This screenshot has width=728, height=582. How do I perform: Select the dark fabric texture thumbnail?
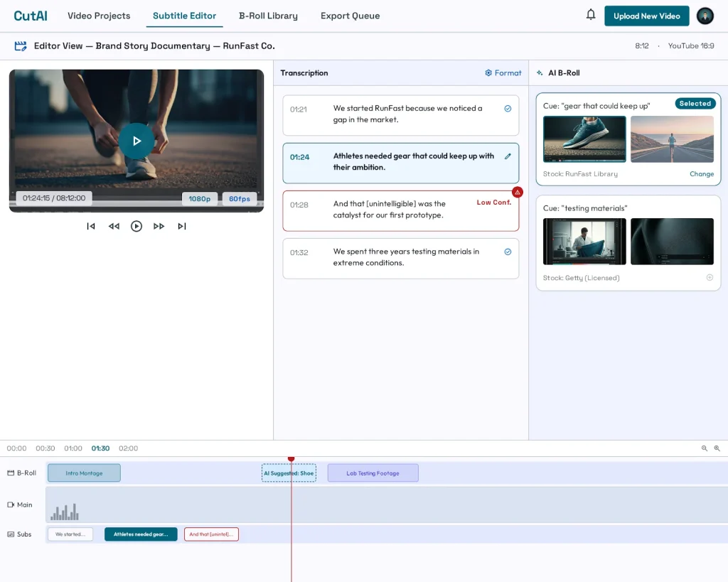(672, 242)
